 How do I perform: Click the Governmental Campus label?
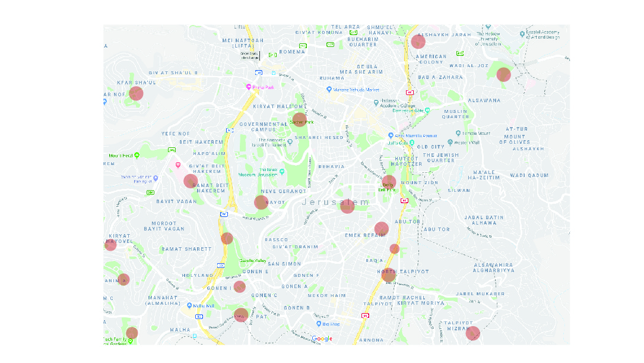coord(264,127)
